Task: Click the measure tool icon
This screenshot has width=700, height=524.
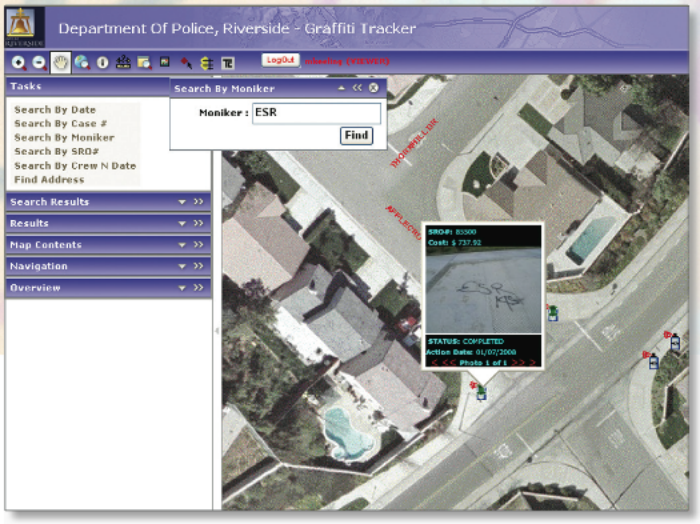Action: 123,62
